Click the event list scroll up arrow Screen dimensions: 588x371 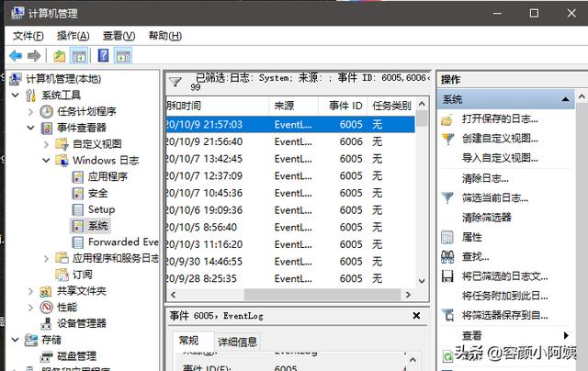[x=422, y=104]
